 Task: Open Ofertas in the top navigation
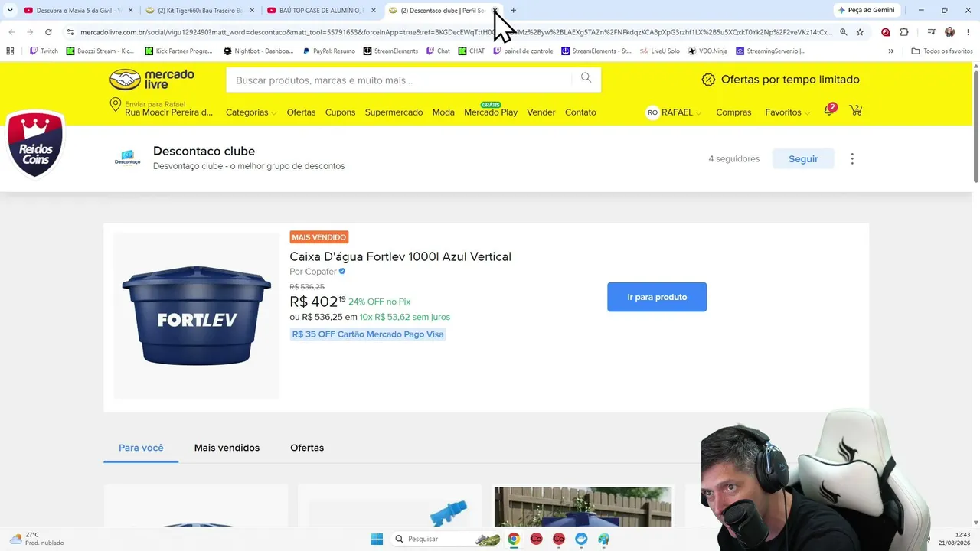pyautogui.click(x=301, y=112)
